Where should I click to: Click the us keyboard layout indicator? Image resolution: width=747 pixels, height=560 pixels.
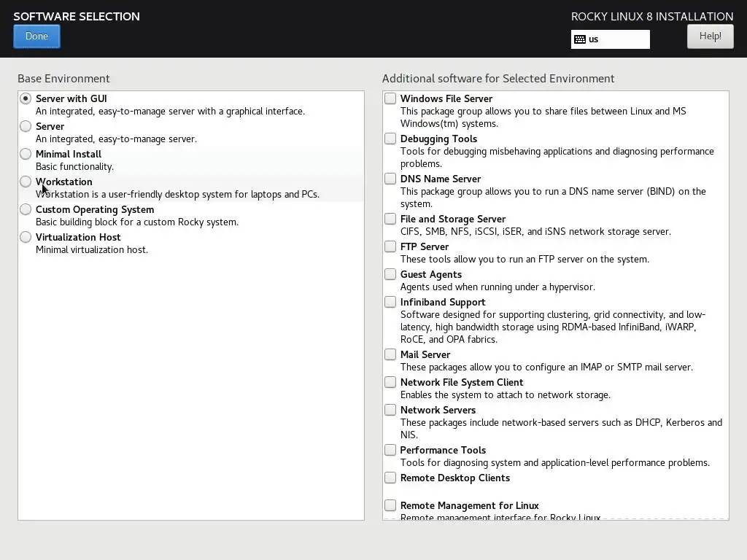click(x=611, y=39)
